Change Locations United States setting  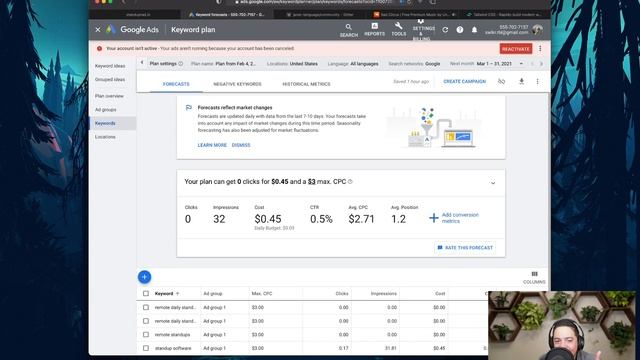pos(292,64)
